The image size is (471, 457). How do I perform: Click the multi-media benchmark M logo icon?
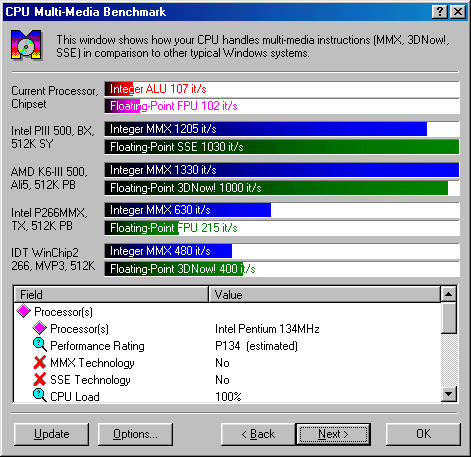click(26, 45)
